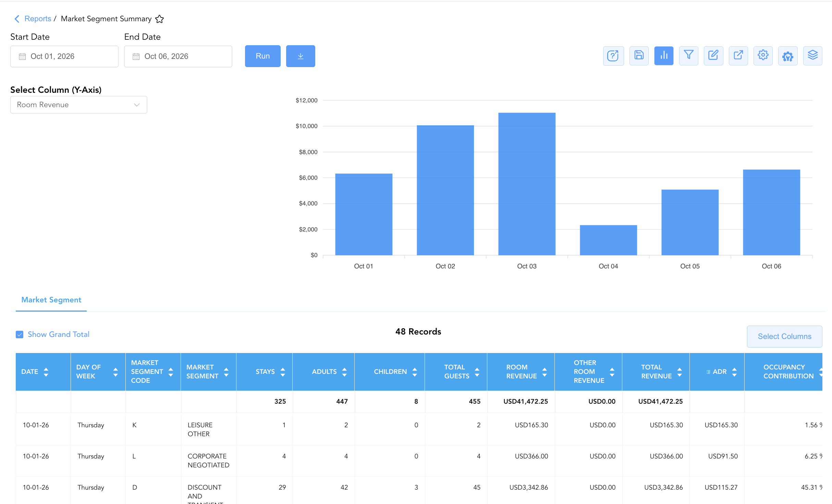Click the gear-with-wrench configuration icon
This screenshot has height=504, width=832.
[788, 56]
